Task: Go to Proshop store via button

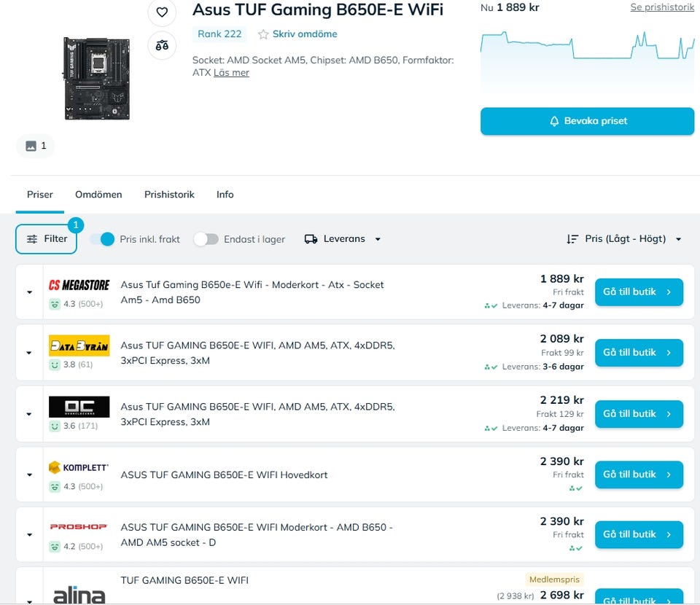Action: (x=639, y=534)
